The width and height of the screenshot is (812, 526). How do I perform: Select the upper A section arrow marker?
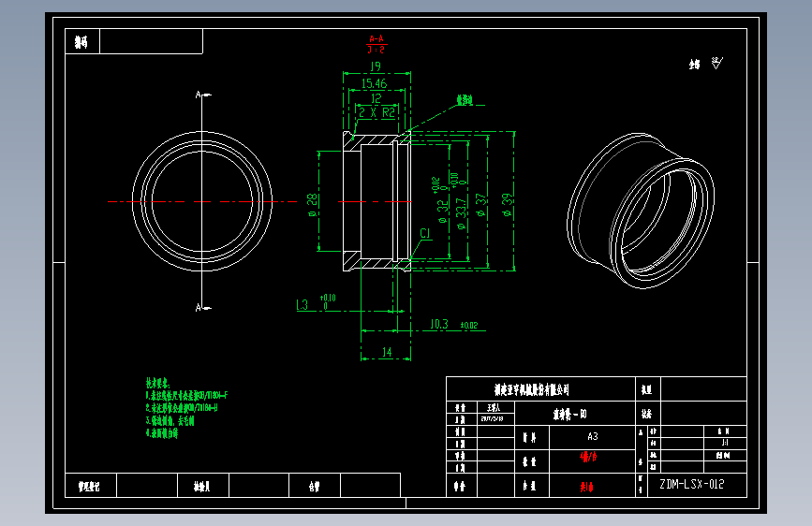pyautogui.click(x=202, y=95)
